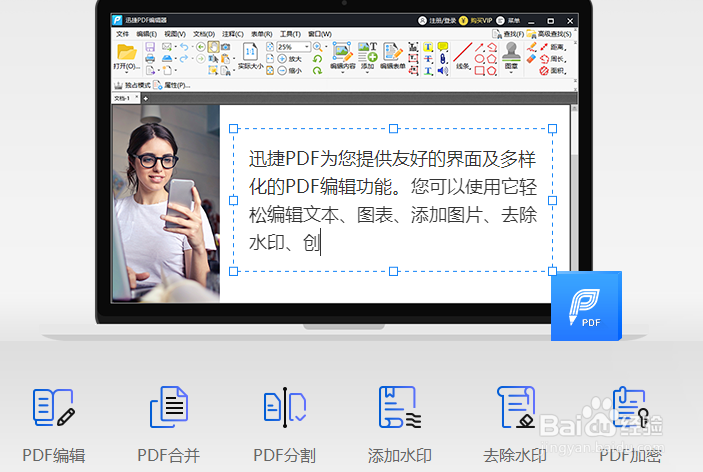This screenshot has width=703, height=472.
Task: Select the Strikethrough text tool
Action: point(428,59)
